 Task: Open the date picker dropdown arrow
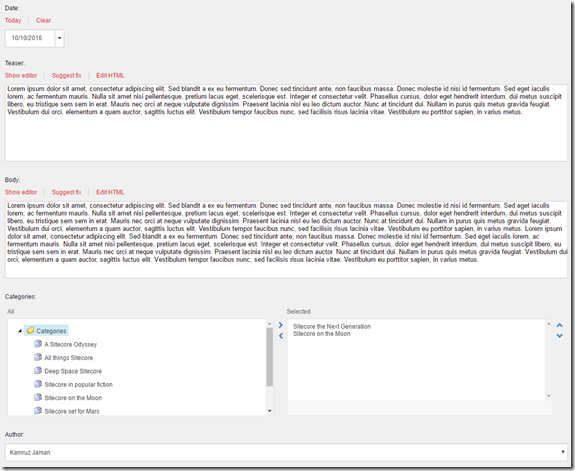coord(59,38)
